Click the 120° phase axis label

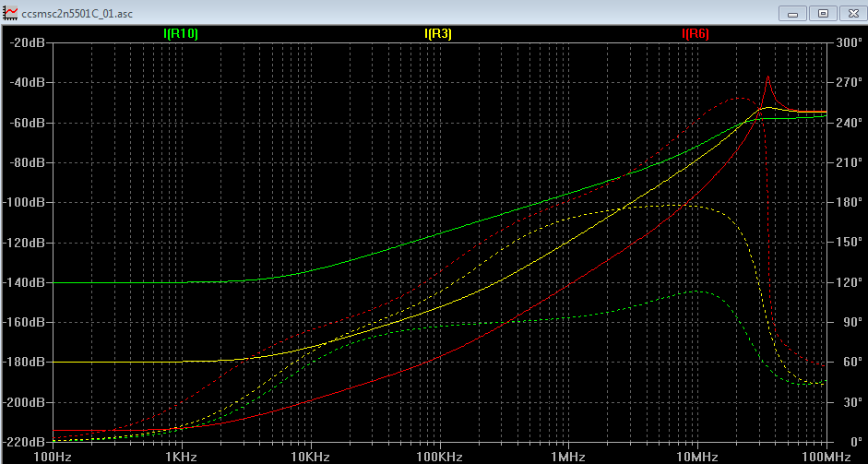coord(849,282)
